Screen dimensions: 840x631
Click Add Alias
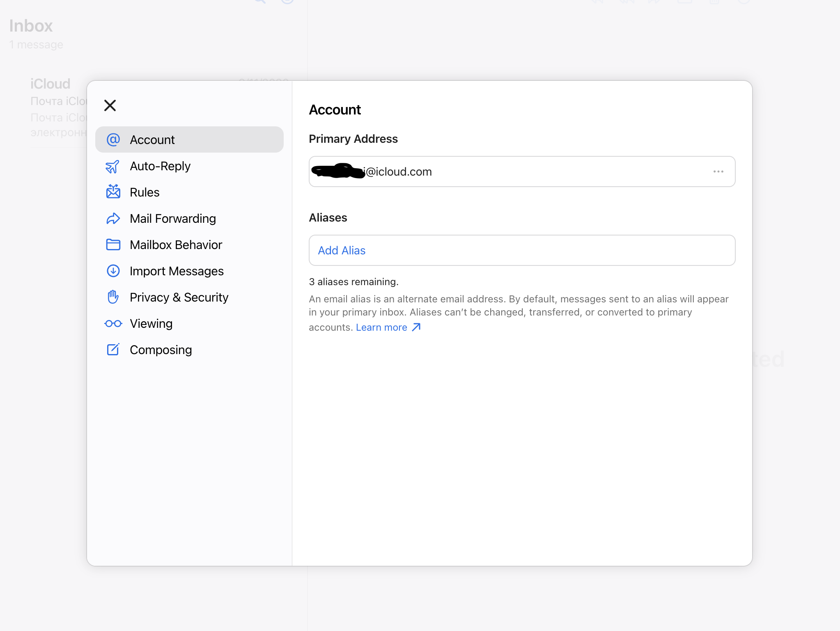pyautogui.click(x=341, y=250)
